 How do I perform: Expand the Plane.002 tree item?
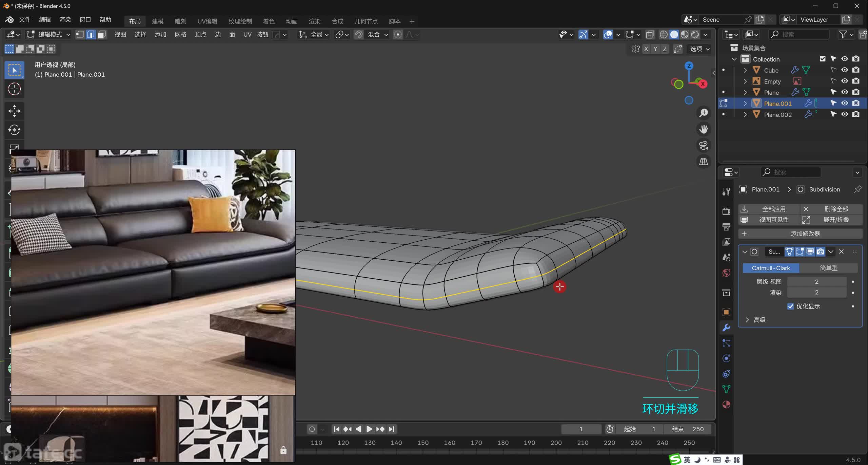745,115
